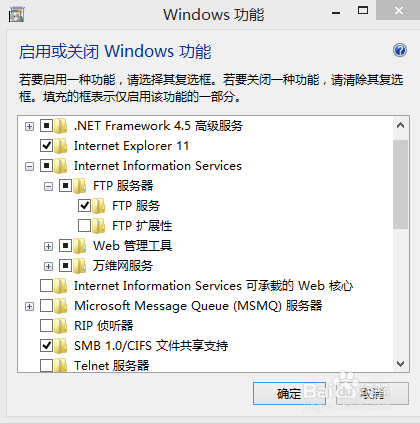Click the 取消 button

coord(372,393)
